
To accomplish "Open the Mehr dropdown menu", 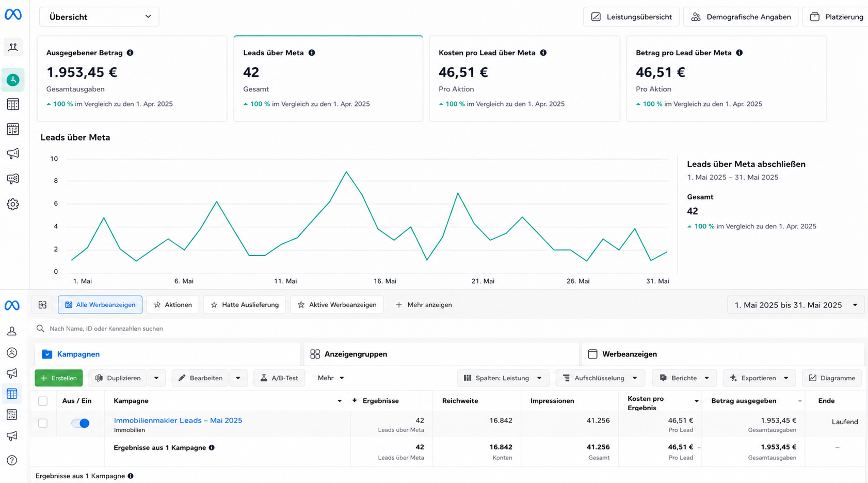I will coord(331,378).
